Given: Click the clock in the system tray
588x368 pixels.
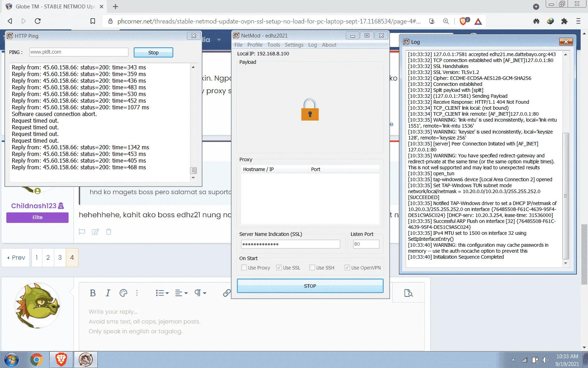Looking at the screenshot, I should point(567,360).
